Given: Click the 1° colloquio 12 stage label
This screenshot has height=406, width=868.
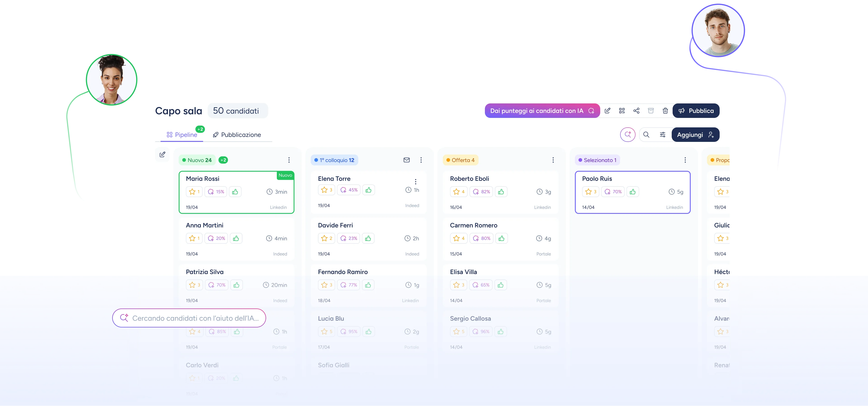Looking at the screenshot, I should pos(334,160).
